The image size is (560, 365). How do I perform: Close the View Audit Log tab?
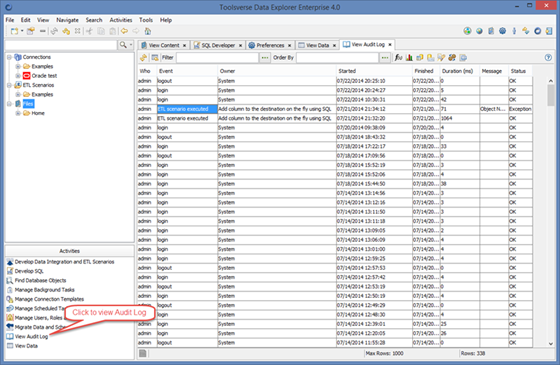click(390, 44)
